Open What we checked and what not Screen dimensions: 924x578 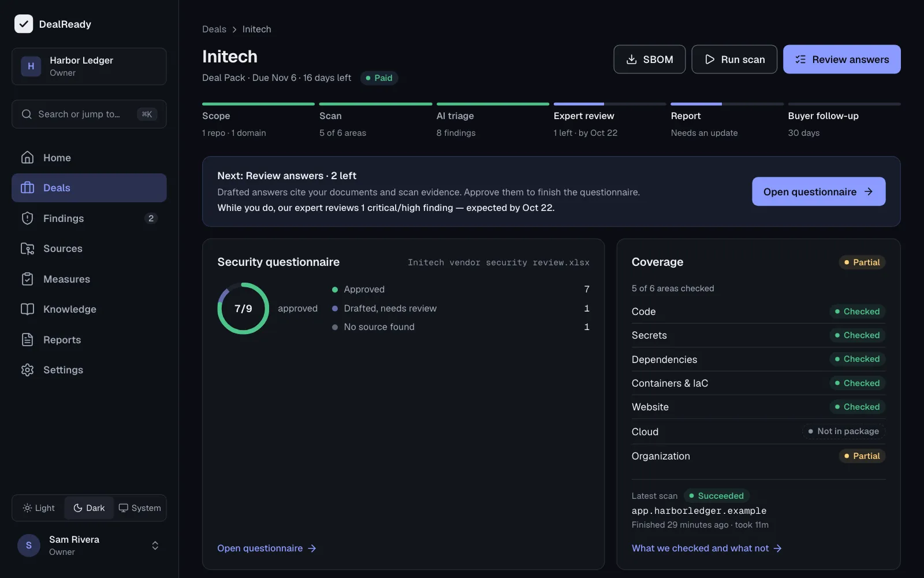pyautogui.click(x=707, y=548)
